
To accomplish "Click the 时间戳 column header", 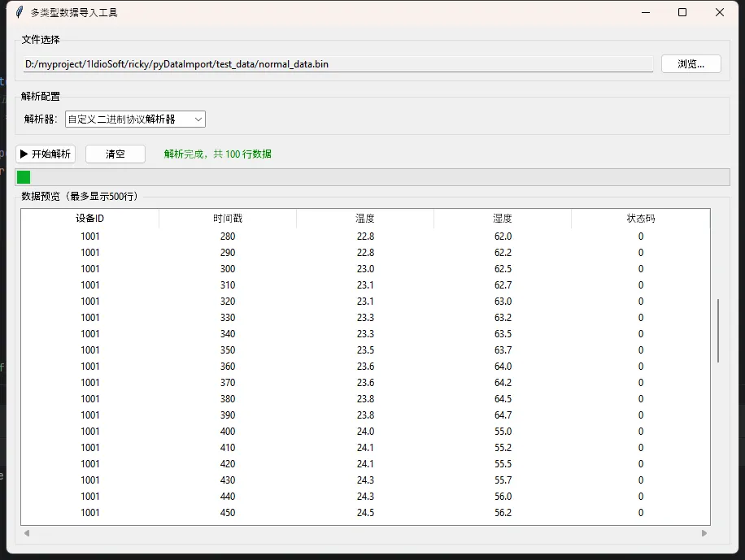I will click(227, 219).
